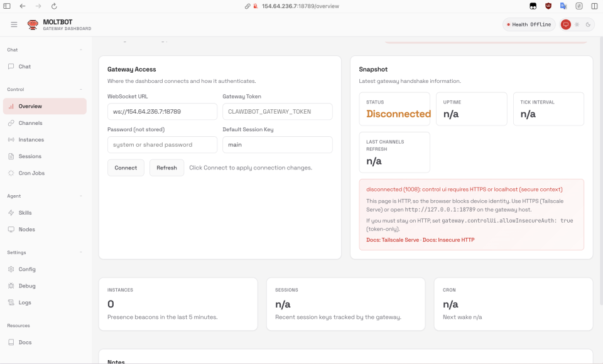Image resolution: width=603 pixels, height=364 pixels.
Task: Reload the page with browser refresh icon
Action: (54, 6)
